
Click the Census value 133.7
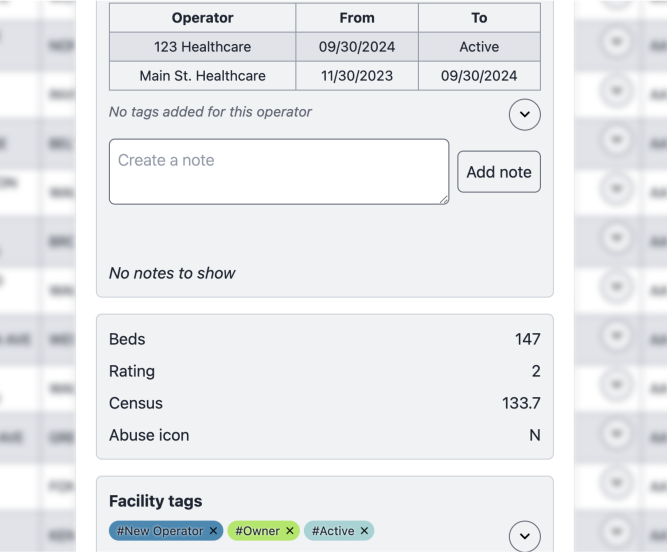[x=521, y=403]
